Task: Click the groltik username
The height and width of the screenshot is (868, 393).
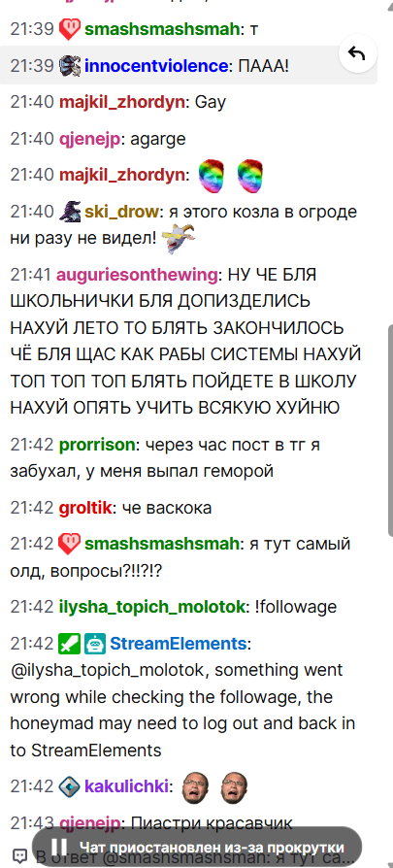Action: [x=85, y=508]
